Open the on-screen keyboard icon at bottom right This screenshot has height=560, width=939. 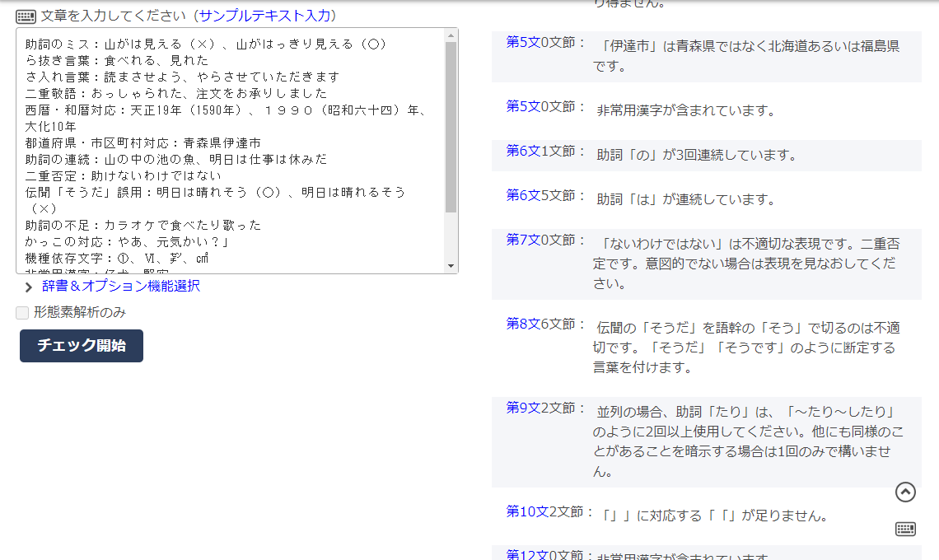tap(906, 530)
